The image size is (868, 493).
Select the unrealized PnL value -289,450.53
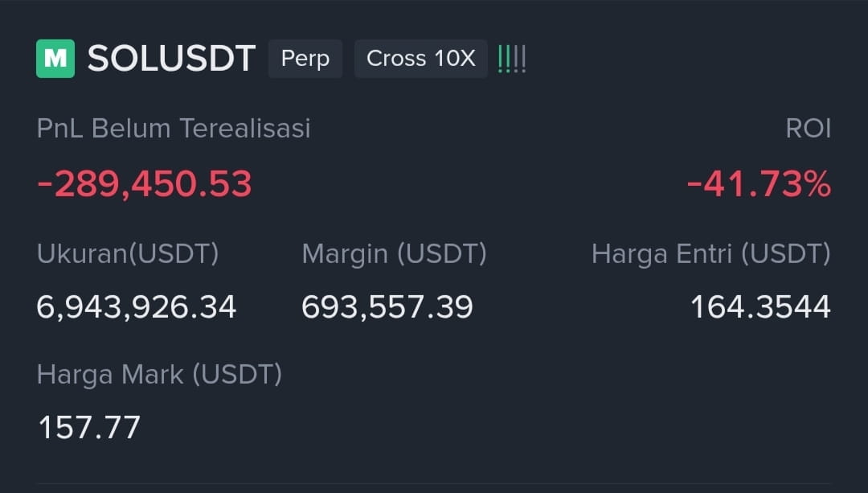145,184
